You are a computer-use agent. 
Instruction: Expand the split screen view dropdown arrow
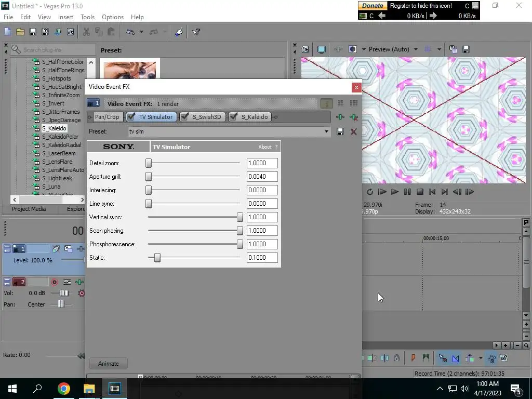click(x=364, y=49)
